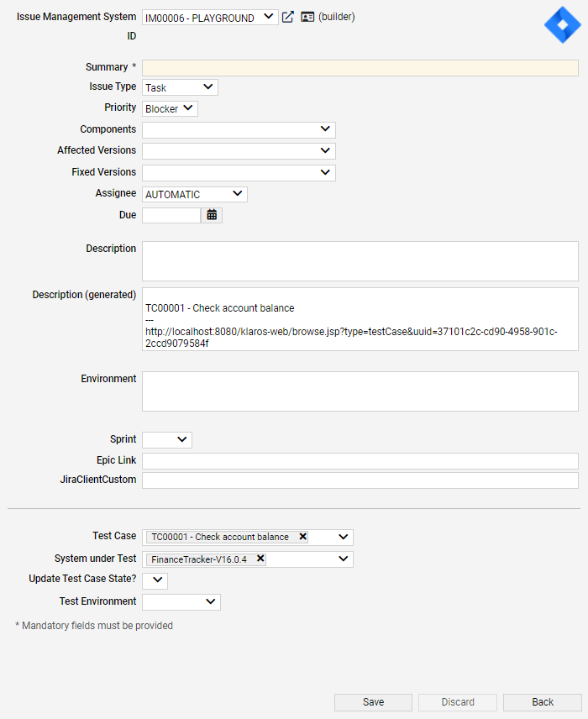Open the Test Environment dropdown
This screenshot has height=719, width=588.
[181, 601]
